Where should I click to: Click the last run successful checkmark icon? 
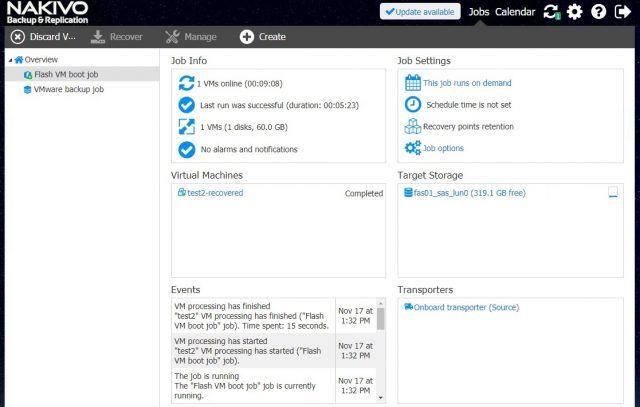click(x=187, y=105)
